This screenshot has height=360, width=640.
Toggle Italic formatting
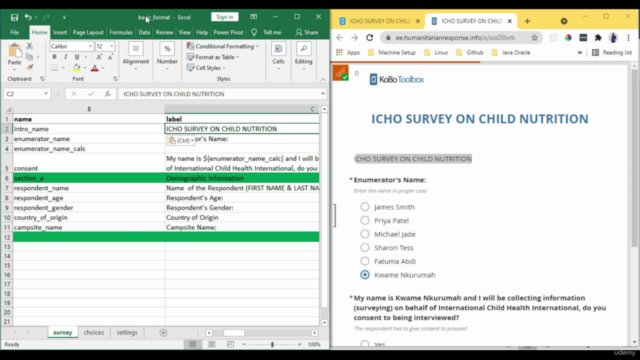tap(65, 57)
